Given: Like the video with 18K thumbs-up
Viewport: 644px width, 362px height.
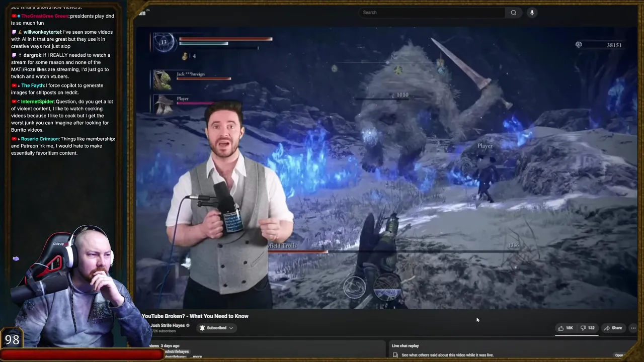Looking at the screenshot, I should [566, 328].
